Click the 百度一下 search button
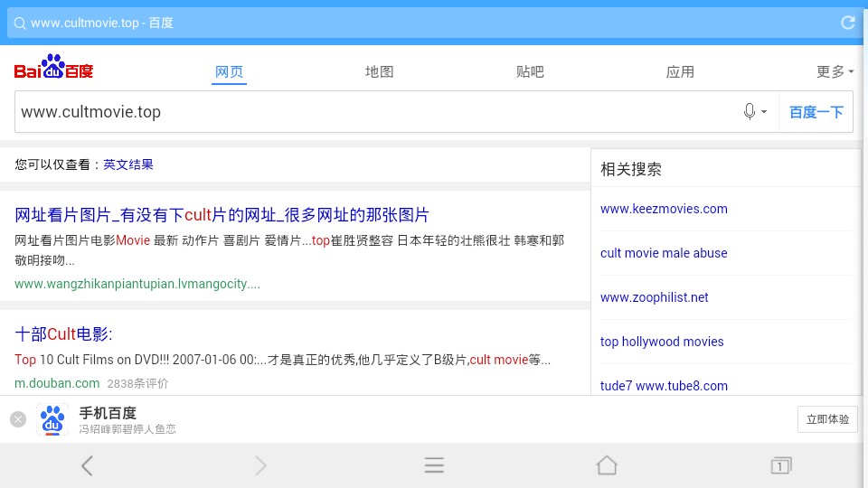Screen dimensions: 868x488 click(x=816, y=112)
